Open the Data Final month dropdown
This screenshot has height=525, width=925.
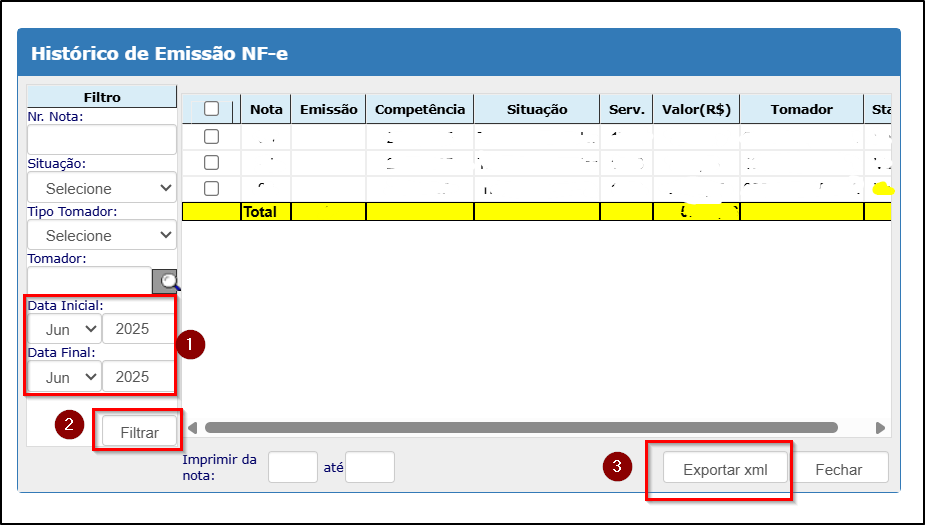tap(65, 377)
